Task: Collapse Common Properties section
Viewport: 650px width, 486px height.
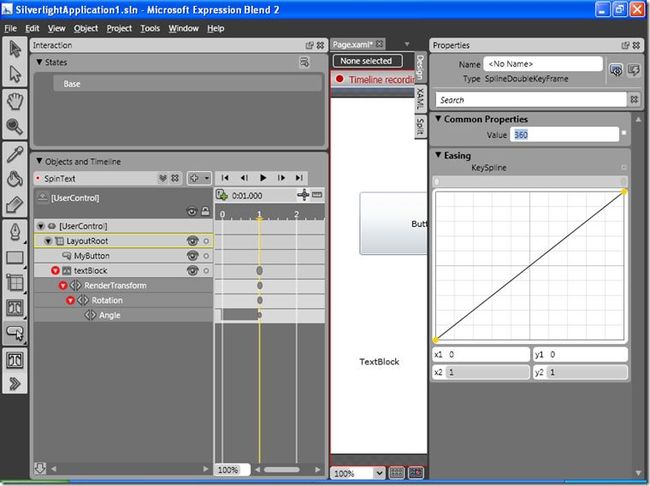Action: click(438, 119)
